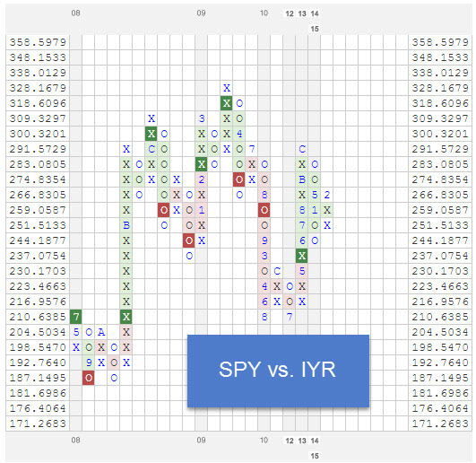Click left axis price 237.0754

coord(38,256)
